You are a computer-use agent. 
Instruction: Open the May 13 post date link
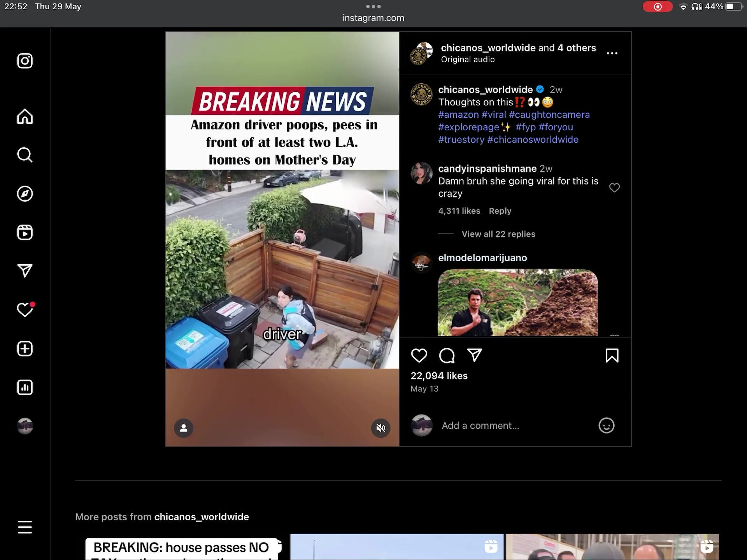coord(424,389)
